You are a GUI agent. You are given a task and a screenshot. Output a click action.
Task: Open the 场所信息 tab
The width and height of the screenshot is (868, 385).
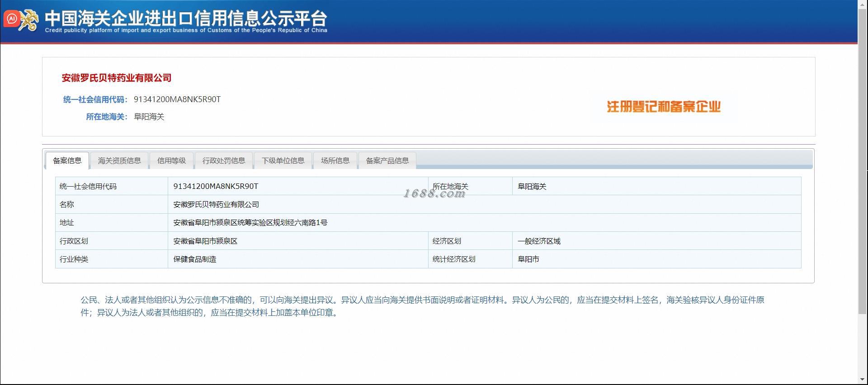tap(335, 160)
